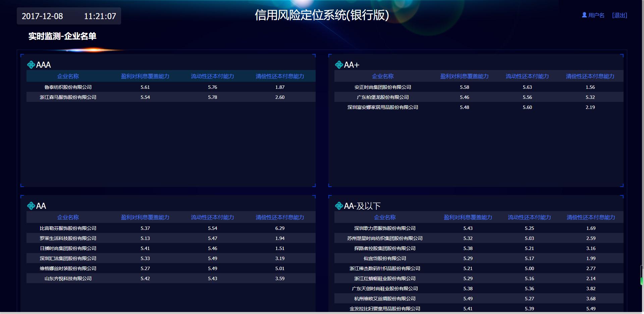The image size is (644, 314).
Task: Click the user profile icon beside 用户名
Action: 584,15
